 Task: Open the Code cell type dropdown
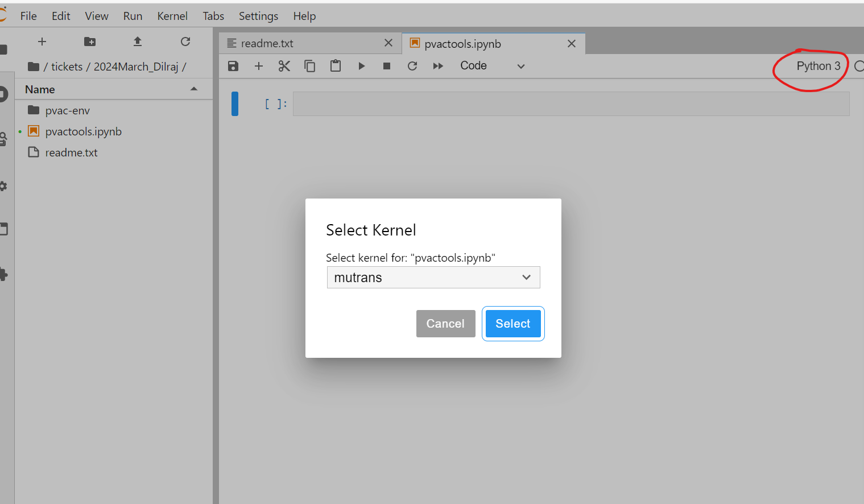coord(493,66)
